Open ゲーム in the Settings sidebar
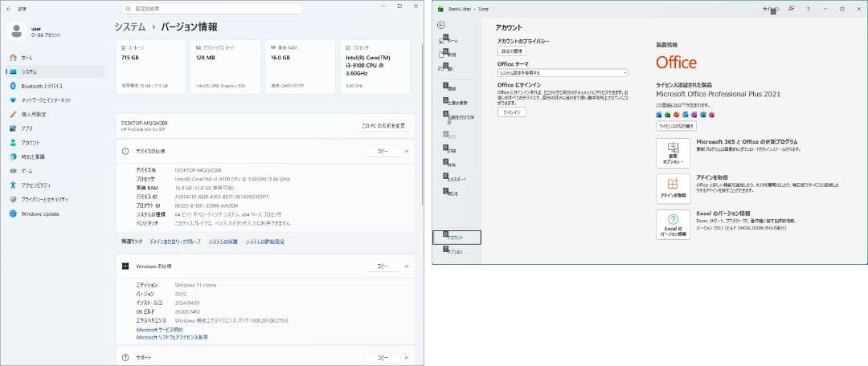Screen dimensions: 868x366 click(55, 172)
